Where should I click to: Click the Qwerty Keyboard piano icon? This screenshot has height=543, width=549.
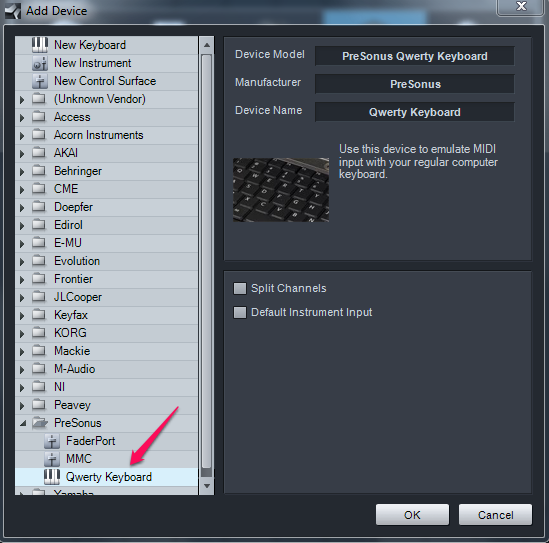(x=52, y=477)
